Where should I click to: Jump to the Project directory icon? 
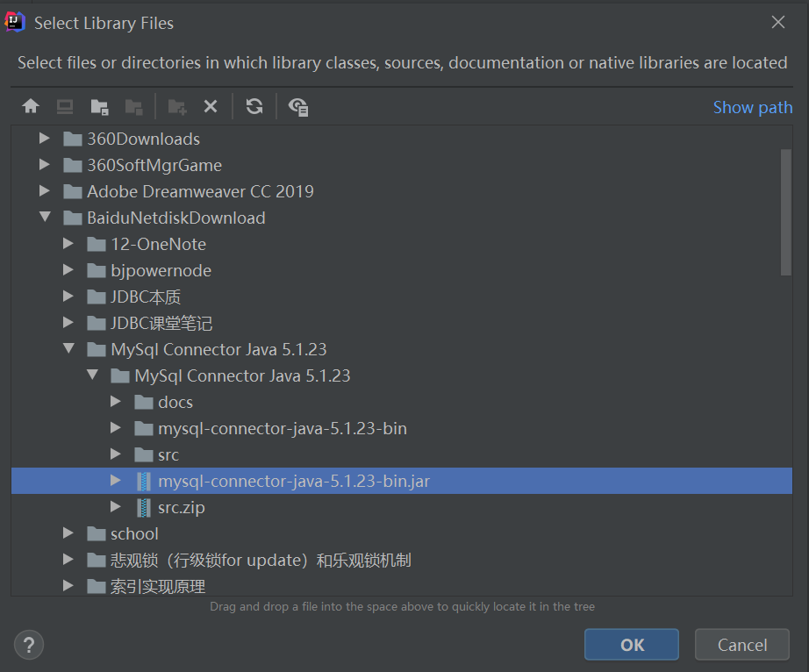tap(99, 107)
